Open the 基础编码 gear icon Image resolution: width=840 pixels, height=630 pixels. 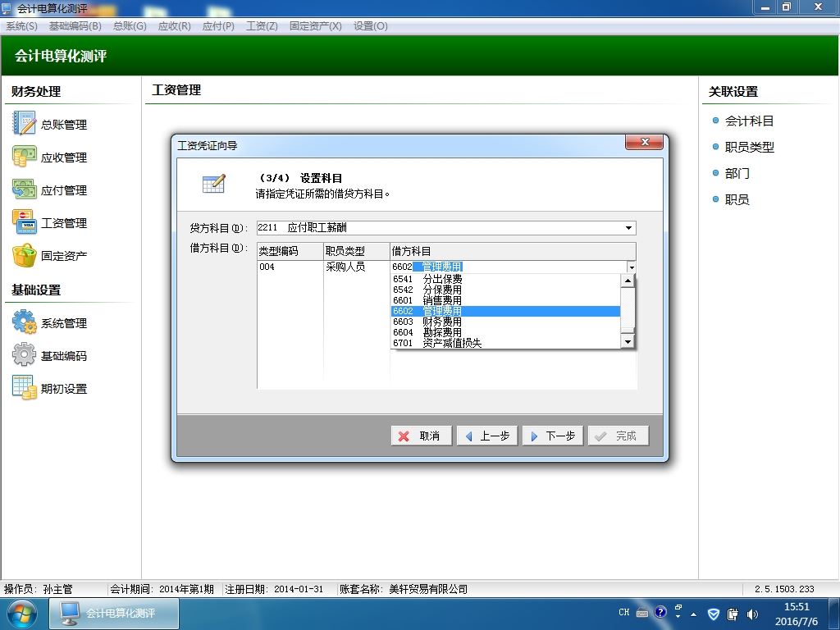(24, 354)
